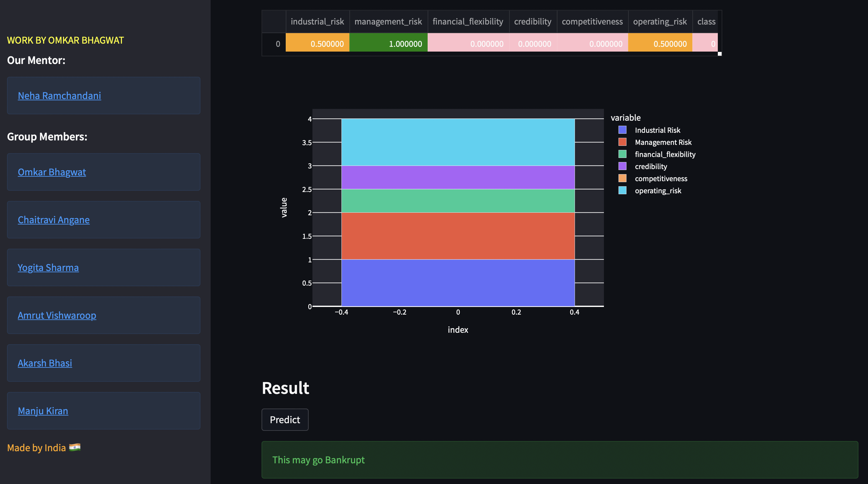Open Omkar Bhagwat profile link
This screenshot has height=484, width=868.
click(x=52, y=172)
